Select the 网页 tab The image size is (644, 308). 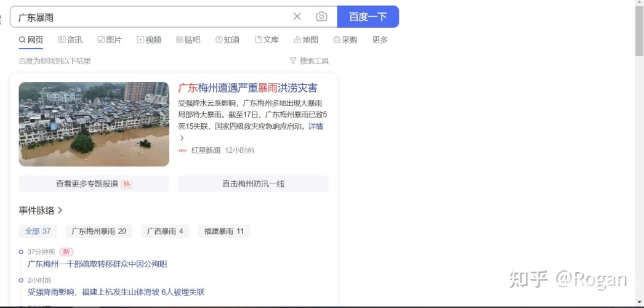31,40
